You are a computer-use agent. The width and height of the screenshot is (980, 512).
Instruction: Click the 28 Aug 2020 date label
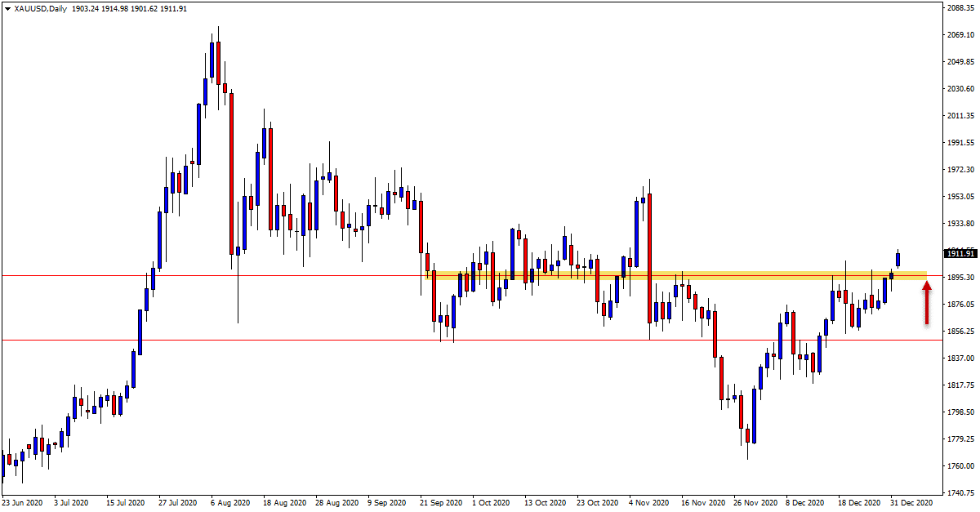click(x=336, y=503)
